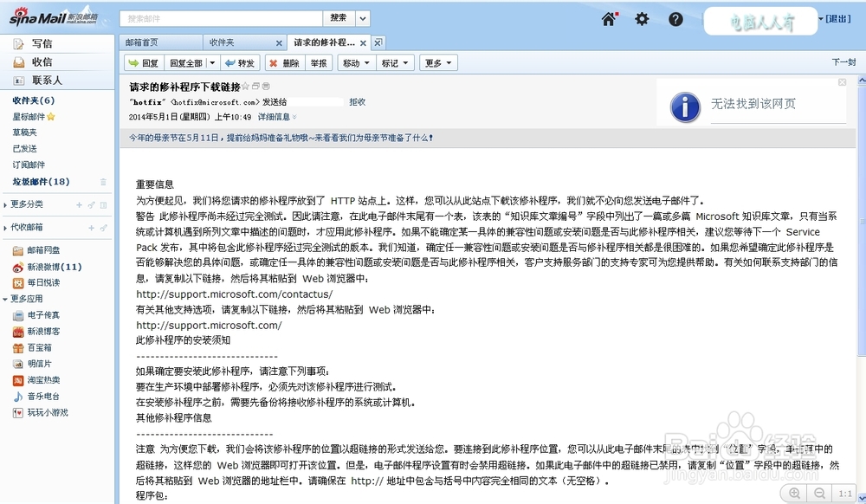Click 拒收 reject sender link
The image size is (866, 504).
click(358, 102)
